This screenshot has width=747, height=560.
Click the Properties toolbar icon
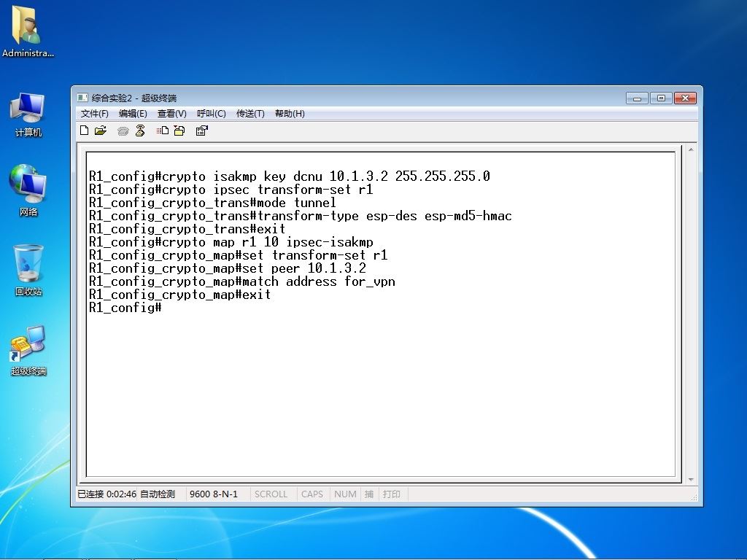[x=201, y=131]
